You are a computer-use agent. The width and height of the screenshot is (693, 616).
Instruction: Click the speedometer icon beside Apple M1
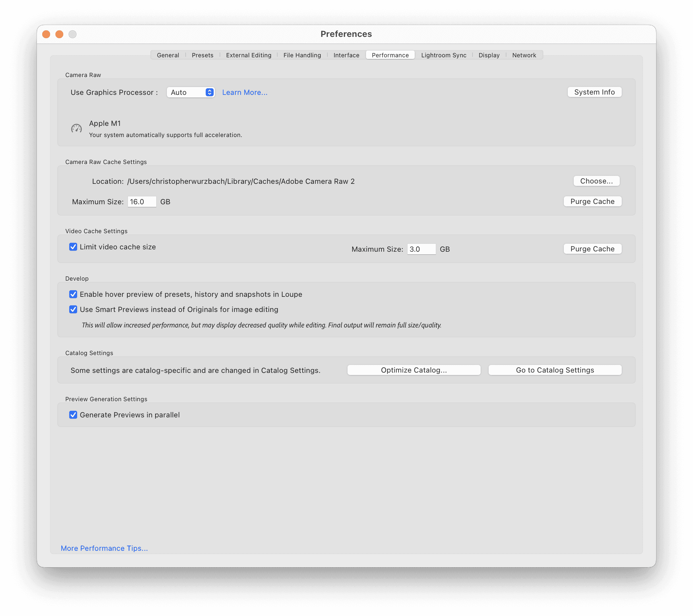[x=76, y=128]
